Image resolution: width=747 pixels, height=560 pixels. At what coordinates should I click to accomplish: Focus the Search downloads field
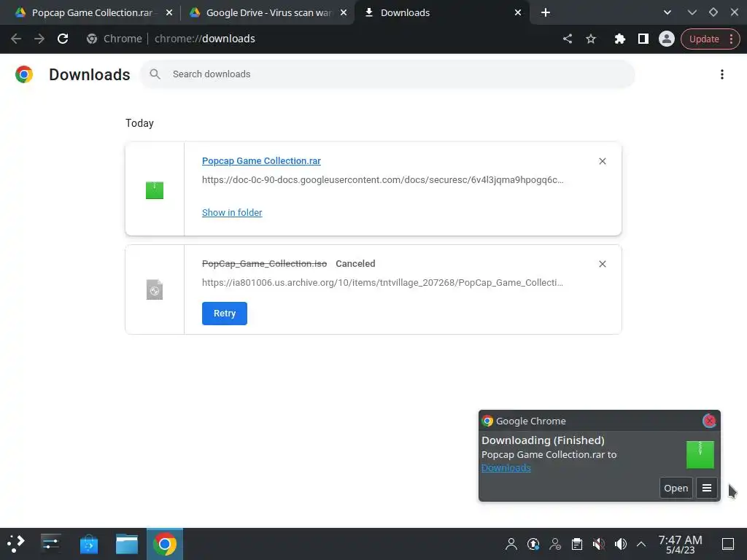point(388,74)
